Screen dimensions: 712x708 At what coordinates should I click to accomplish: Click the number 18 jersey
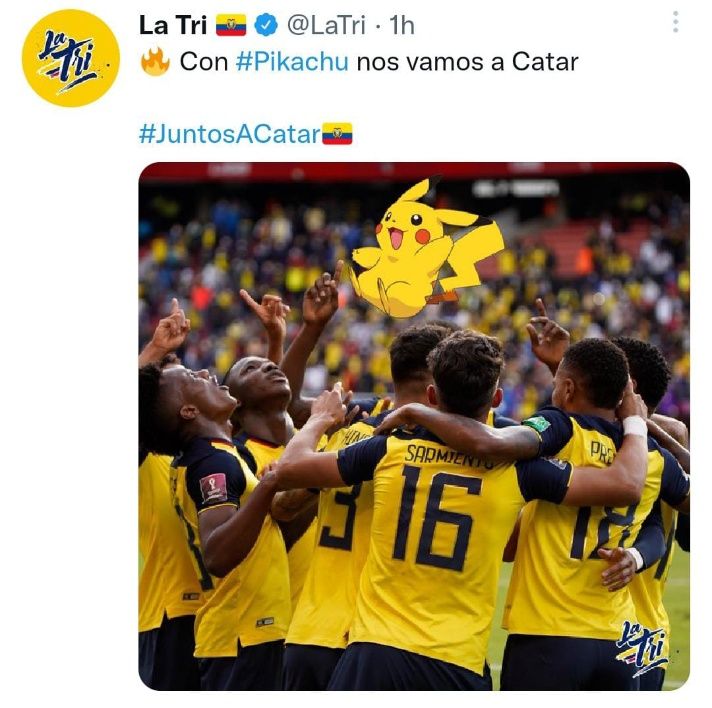tap(604, 529)
